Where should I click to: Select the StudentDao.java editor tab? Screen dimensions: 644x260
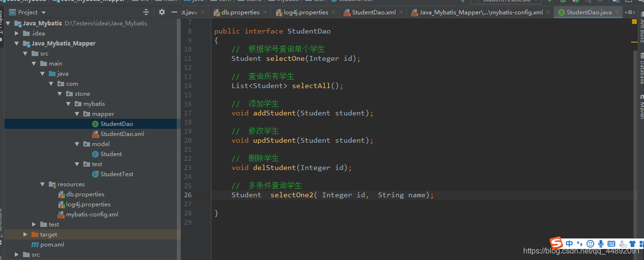[589, 12]
